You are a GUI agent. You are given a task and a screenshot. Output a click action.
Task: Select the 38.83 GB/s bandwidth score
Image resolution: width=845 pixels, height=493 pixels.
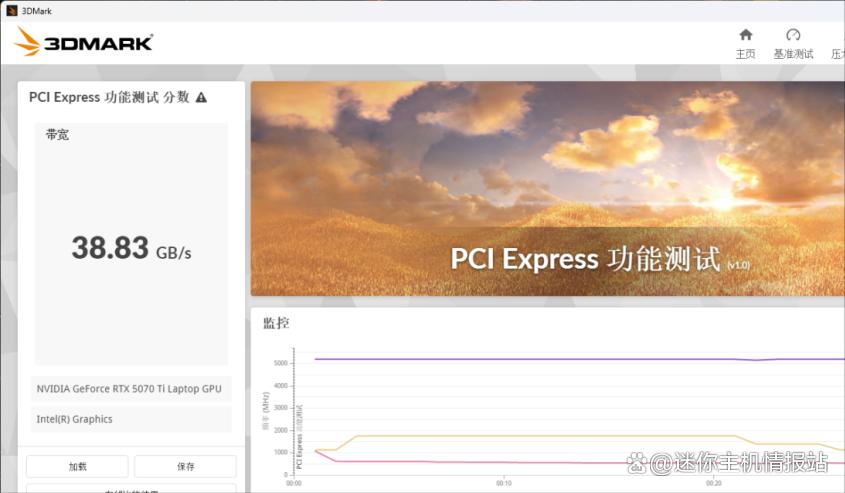point(131,248)
